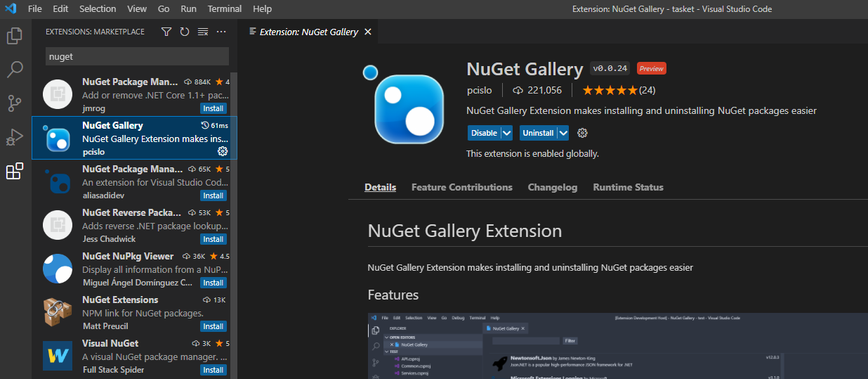Open the Help menu
This screenshot has width=868, height=379.
click(262, 9)
